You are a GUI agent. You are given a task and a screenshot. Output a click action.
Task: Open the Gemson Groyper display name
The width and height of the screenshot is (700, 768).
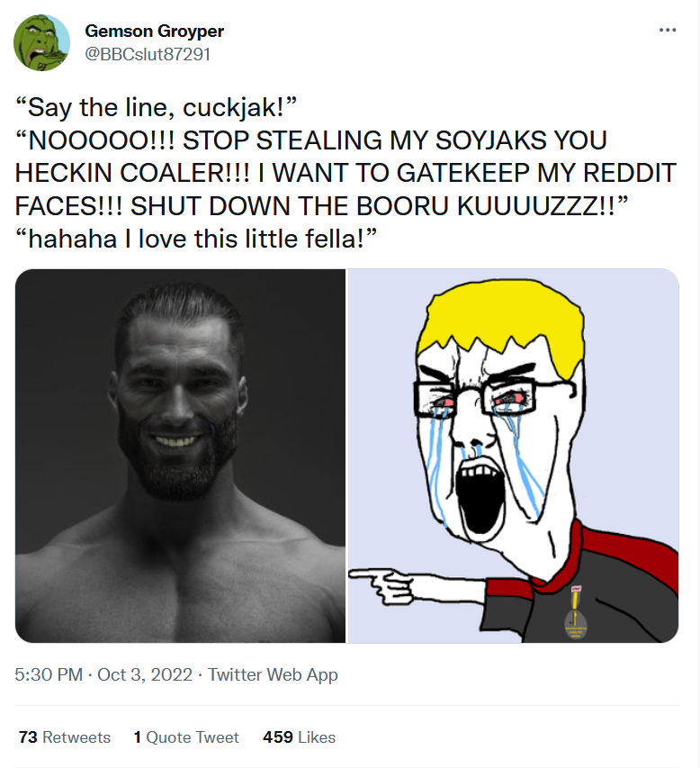154,32
